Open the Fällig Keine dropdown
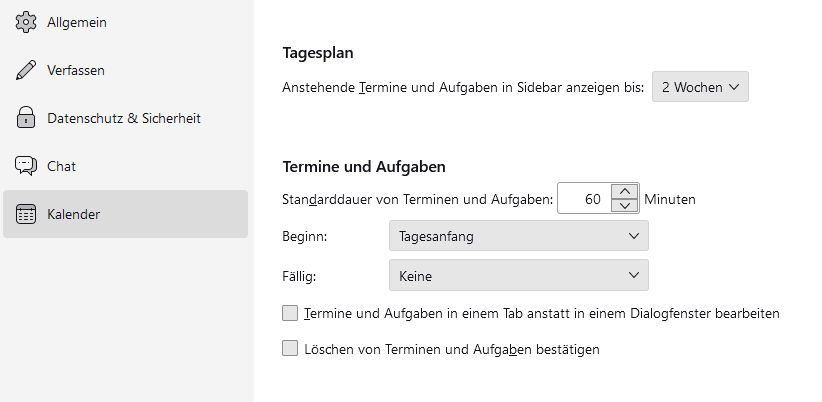This screenshot has width=822, height=402. 518,274
